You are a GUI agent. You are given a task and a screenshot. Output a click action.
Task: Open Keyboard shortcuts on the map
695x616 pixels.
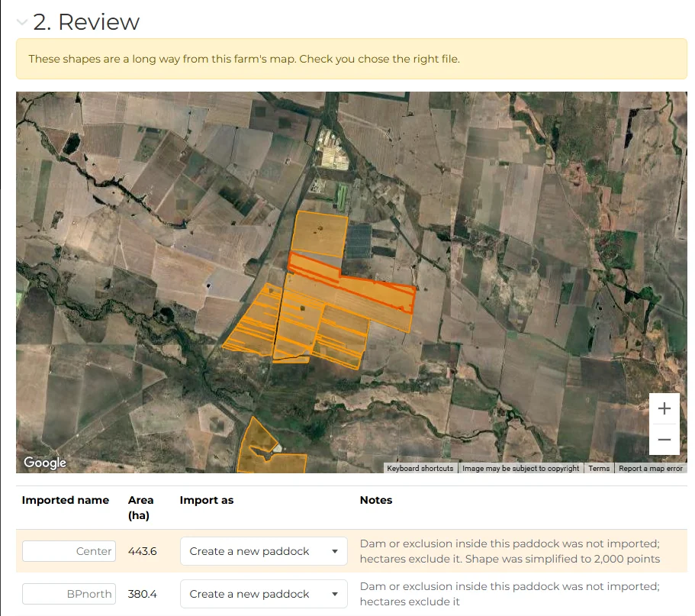pyautogui.click(x=420, y=469)
